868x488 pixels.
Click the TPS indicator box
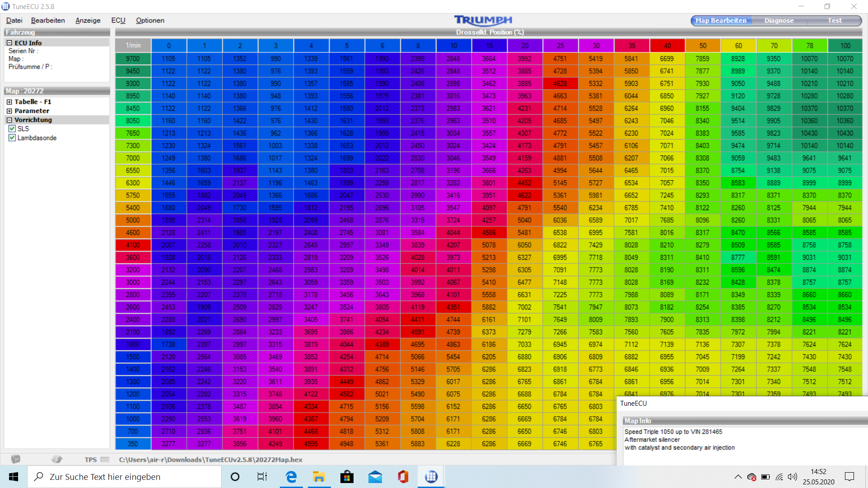click(105, 460)
